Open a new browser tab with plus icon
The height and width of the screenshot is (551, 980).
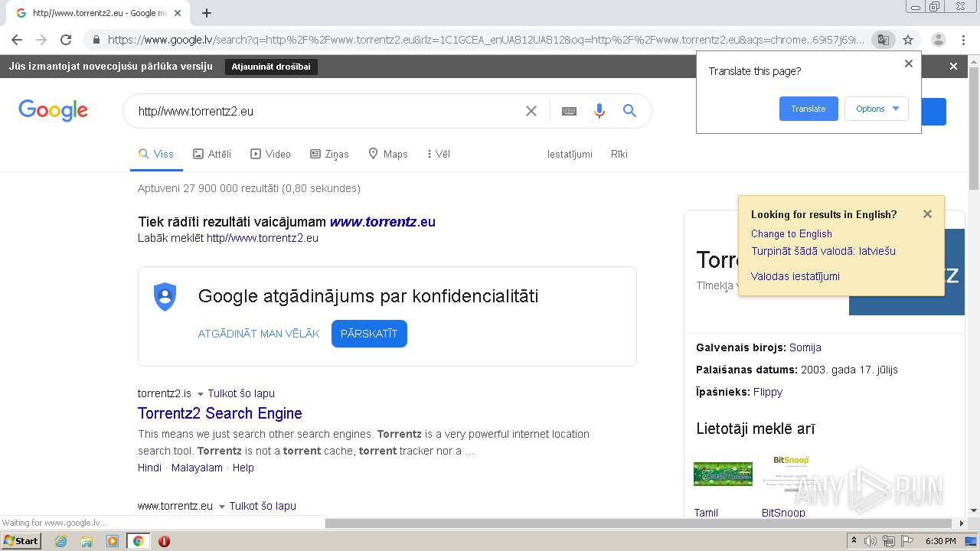tap(206, 13)
